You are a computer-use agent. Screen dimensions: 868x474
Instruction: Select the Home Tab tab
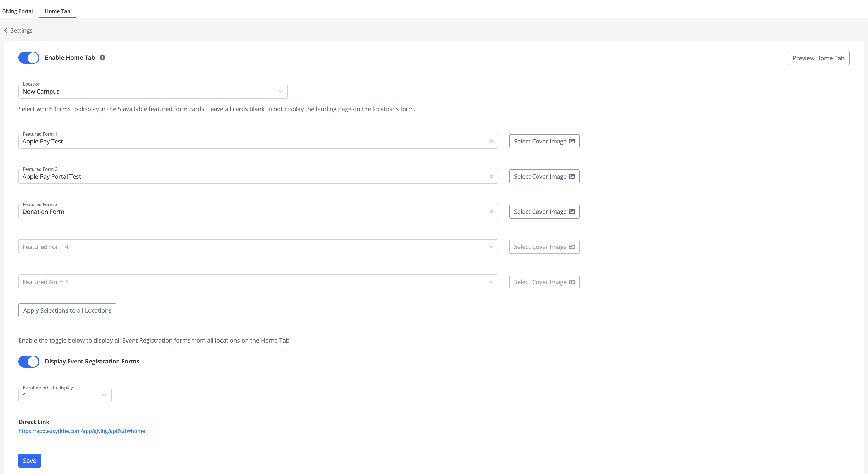(x=57, y=11)
